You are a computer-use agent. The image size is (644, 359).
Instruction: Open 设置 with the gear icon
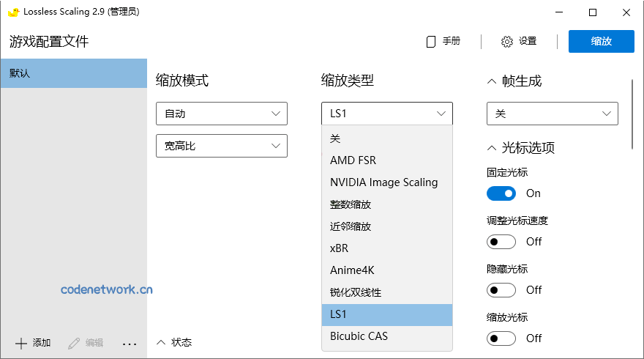507,42
